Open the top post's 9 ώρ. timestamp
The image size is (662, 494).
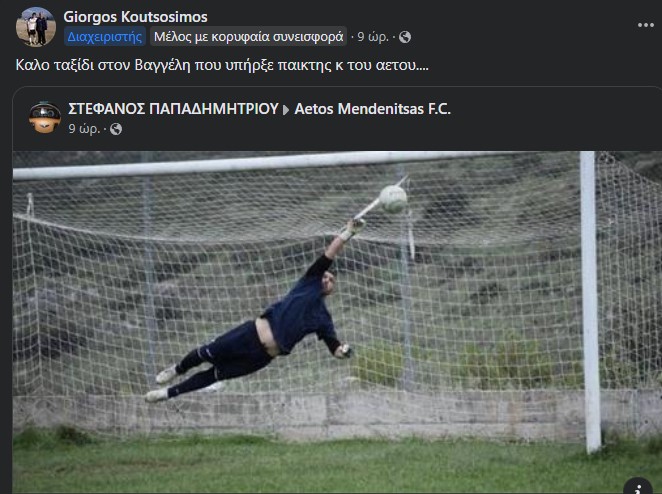pyautogui.click(x=373, y=37)
